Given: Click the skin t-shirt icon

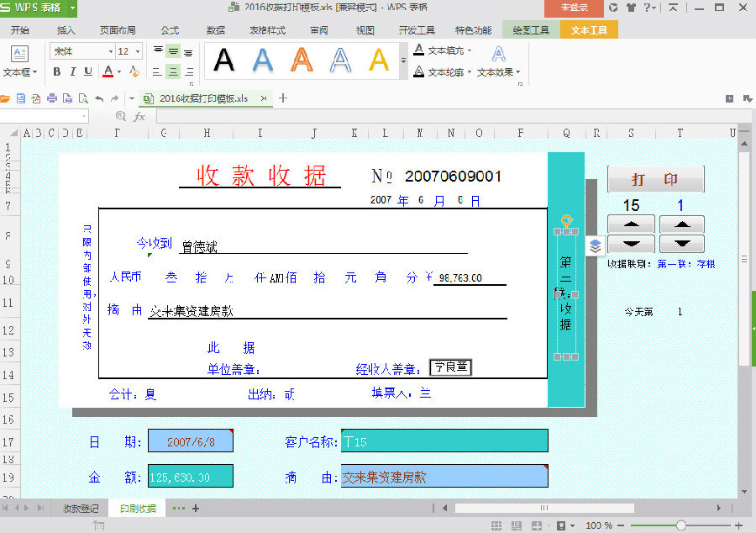Looking at the screenshot, I should (631, 8).
